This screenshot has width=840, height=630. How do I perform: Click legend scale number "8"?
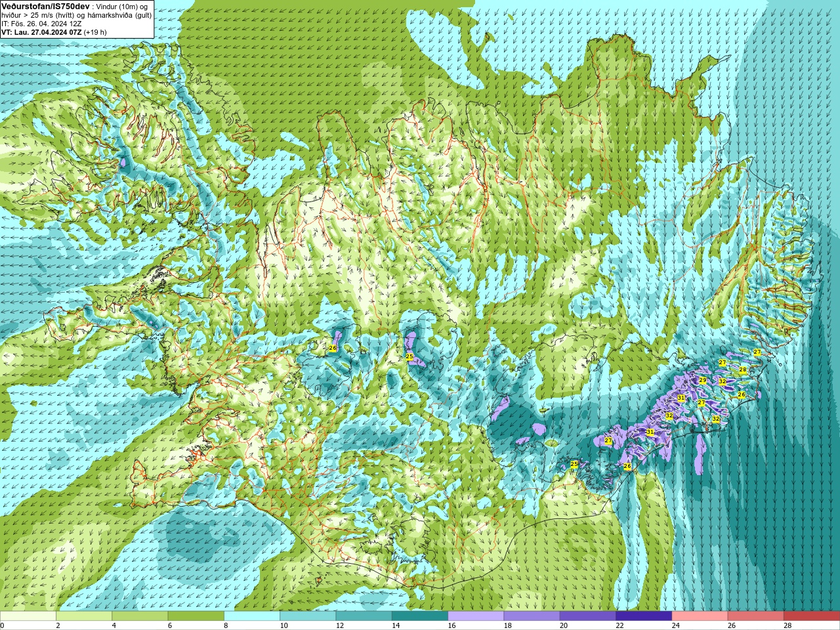pos(226,626)
